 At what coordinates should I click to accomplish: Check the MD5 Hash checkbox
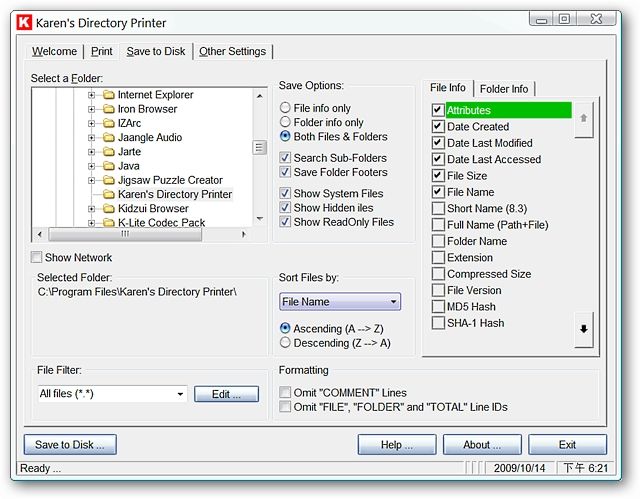pos(438,306)
